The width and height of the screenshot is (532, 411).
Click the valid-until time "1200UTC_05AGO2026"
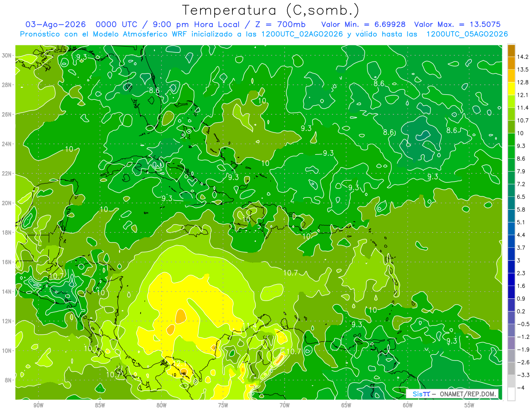(467, 34)
